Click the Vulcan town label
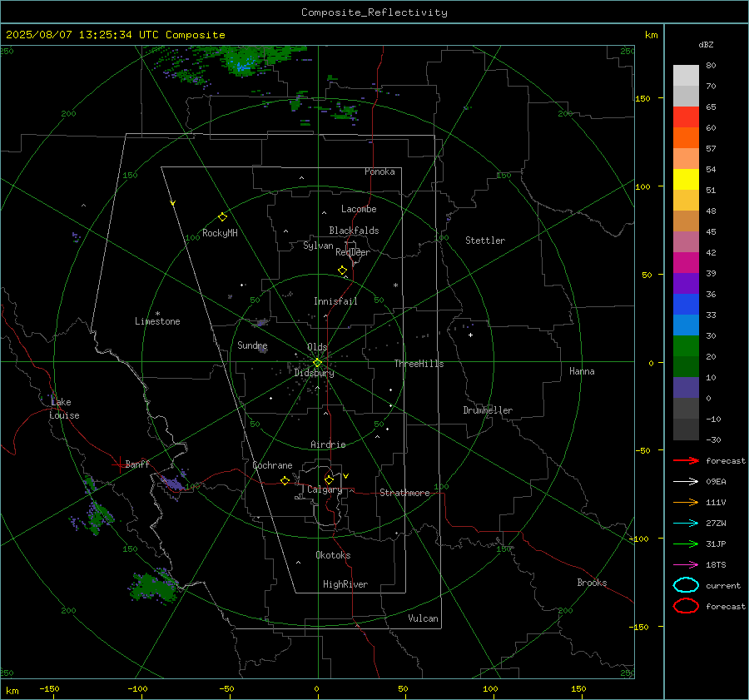The width and height of the screenshot is (749, 700). (x=423, y=618)
